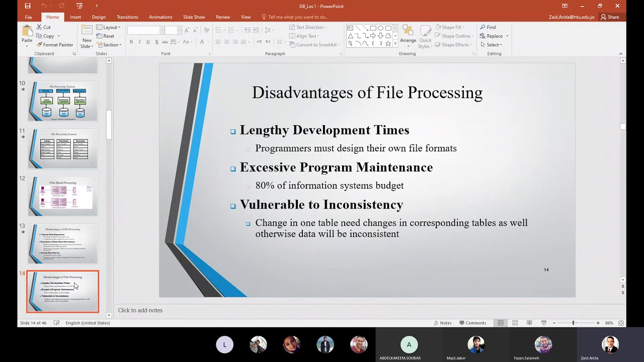Click Reset slide layout button
644x362 pixels.
(105, 36)
